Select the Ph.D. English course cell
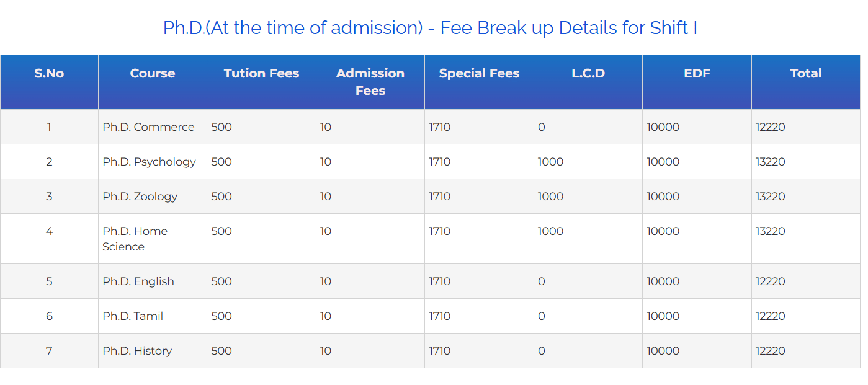This screenshot has width=868, height=385. [138, 281]
